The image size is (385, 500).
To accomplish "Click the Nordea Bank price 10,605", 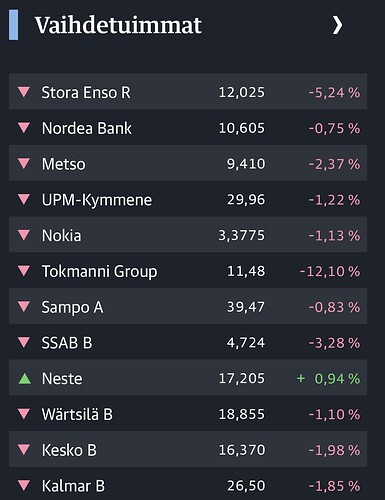I will [x=242, y=128].
